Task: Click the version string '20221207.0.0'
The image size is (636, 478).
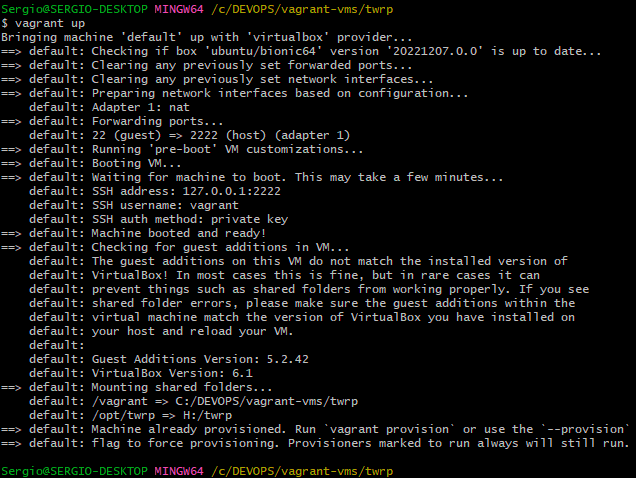Action: 435,51
